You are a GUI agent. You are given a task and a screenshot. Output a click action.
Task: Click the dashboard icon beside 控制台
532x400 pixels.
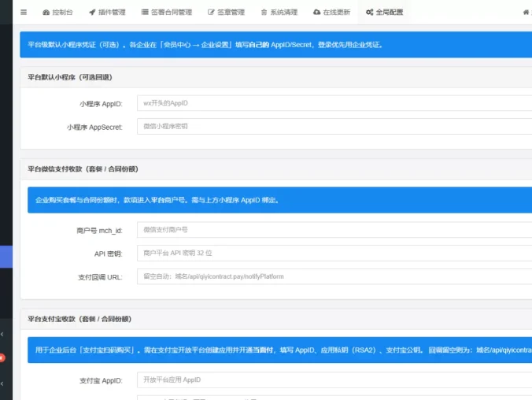pyautogui.click(x=46, y=13)
